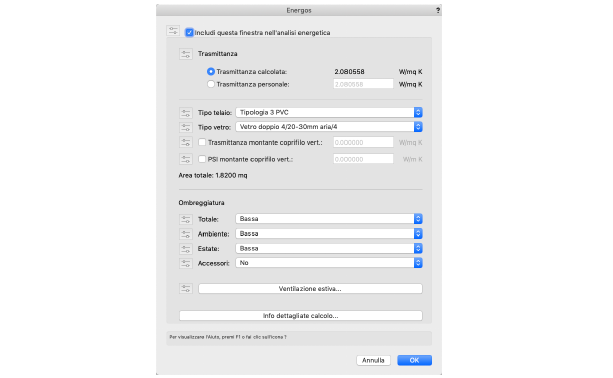Viewport: 613px width, 378px height.
Task: Enable Trasmittanza montante coprifilo vert. checkbox
Action: tap(202, 142)
